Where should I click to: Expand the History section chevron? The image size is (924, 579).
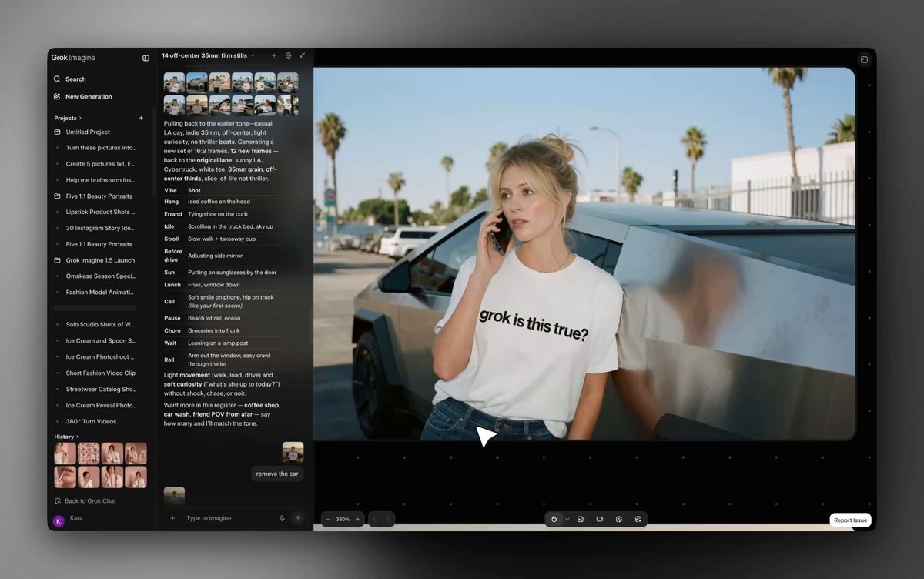(x=78, y=437)
